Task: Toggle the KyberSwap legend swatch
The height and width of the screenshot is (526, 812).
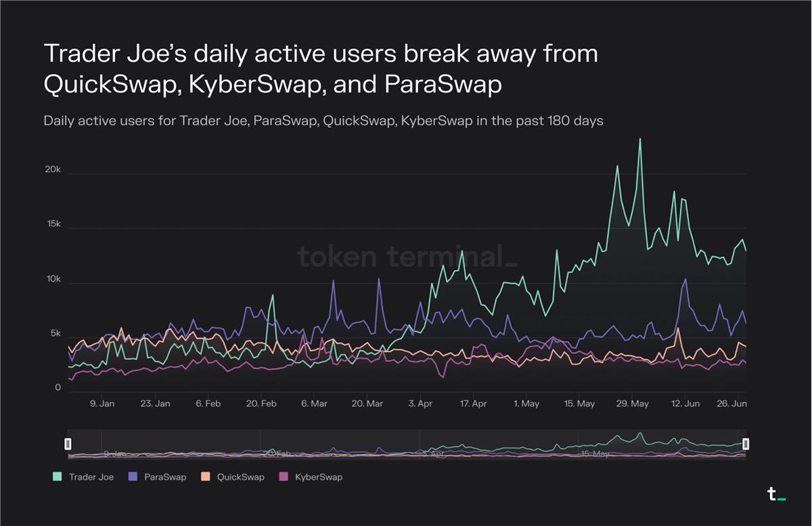Action: click(284, 477)
